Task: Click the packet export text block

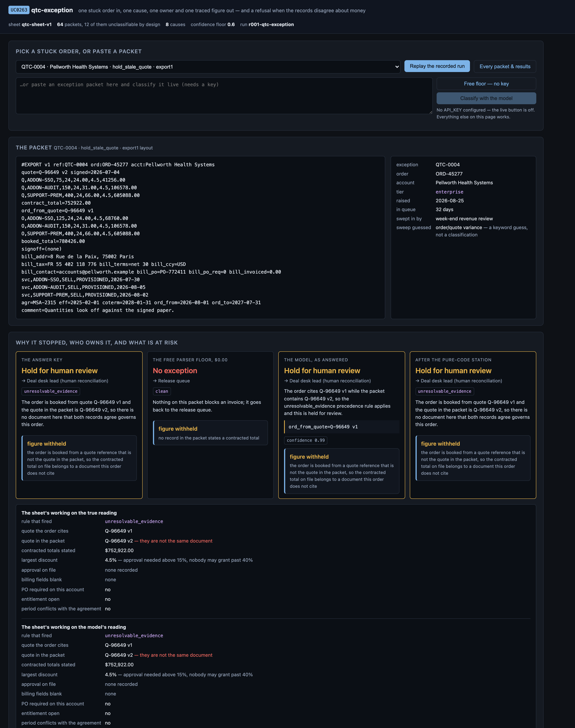Action: click(x=200, y=238)
